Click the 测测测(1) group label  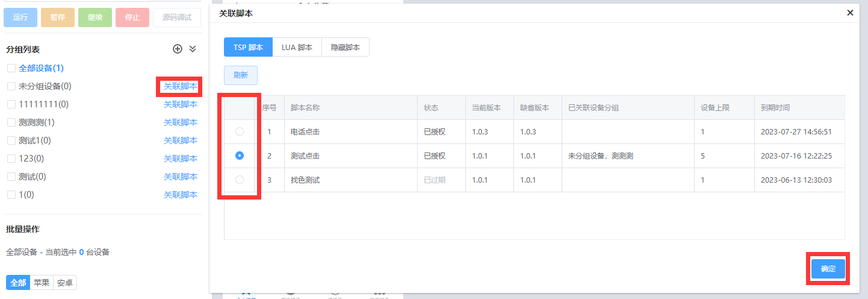(x=37, y=122)
